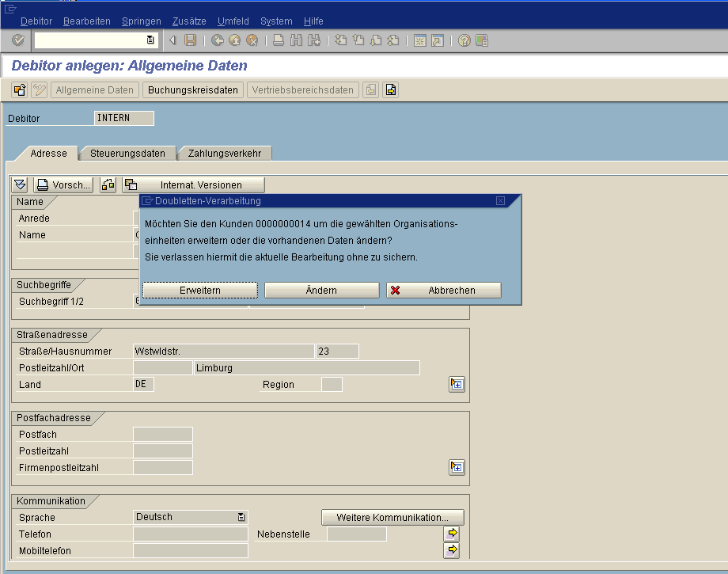Open the Springen menu
Screen dimensions: 728x574
(x=141, y=21)
